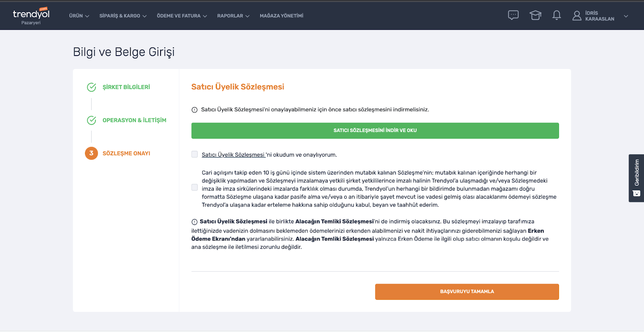Image resolution: width=644 pixels, height=332 pixels.
Task: Expand the RAPORLAR dropdown menu
Action: click(233, 16)
